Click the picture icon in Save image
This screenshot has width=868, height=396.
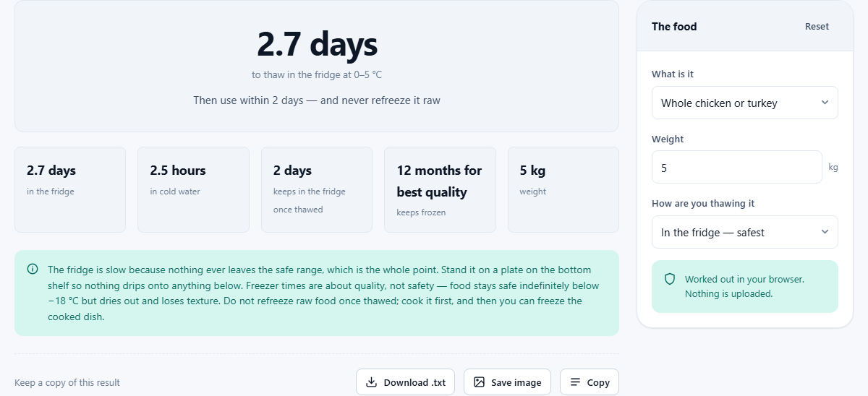(479, 382)
